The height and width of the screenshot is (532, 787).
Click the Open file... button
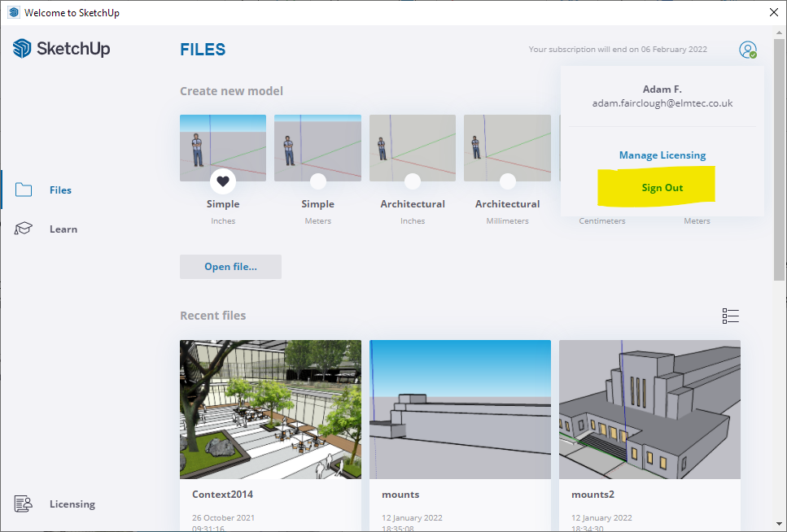pos(230,267)
